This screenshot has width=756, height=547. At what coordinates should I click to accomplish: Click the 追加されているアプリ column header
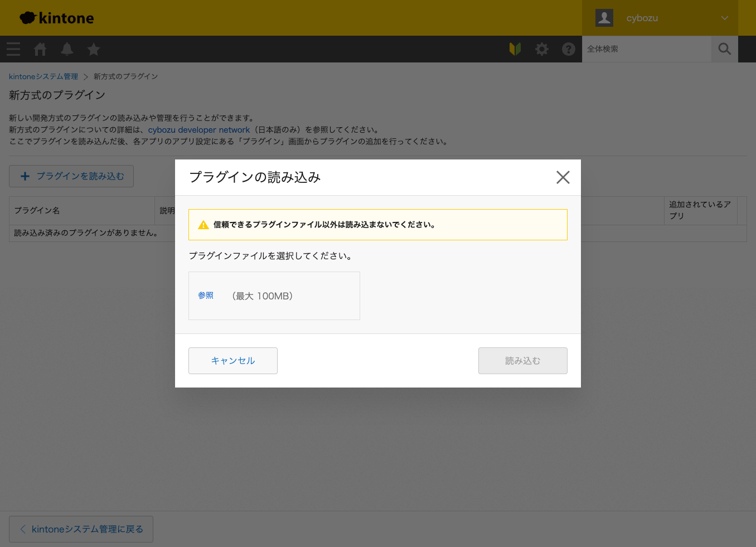(x=701, y=211)
